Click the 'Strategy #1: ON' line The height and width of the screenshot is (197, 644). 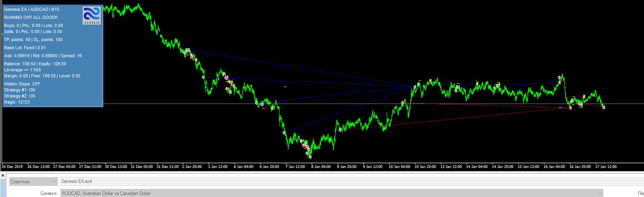click(19, 90)
